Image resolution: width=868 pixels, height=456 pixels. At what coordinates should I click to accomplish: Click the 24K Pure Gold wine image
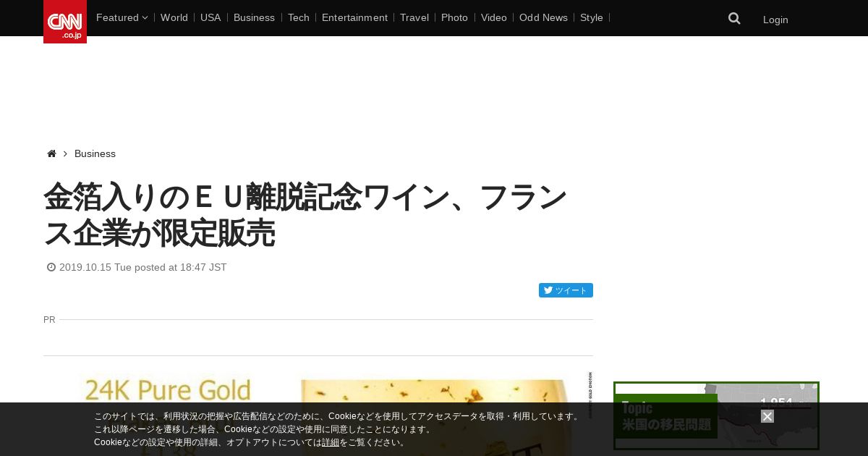point(318,413)
